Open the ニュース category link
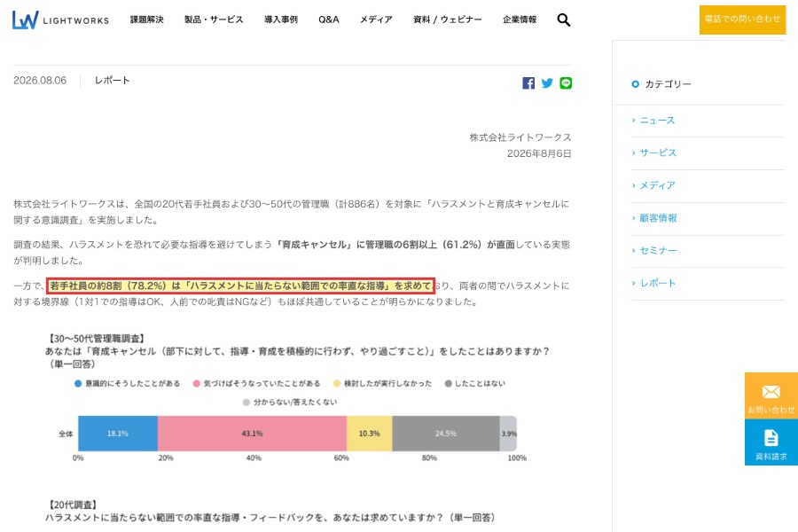The image size is (798, 532). tap(657, 121)
